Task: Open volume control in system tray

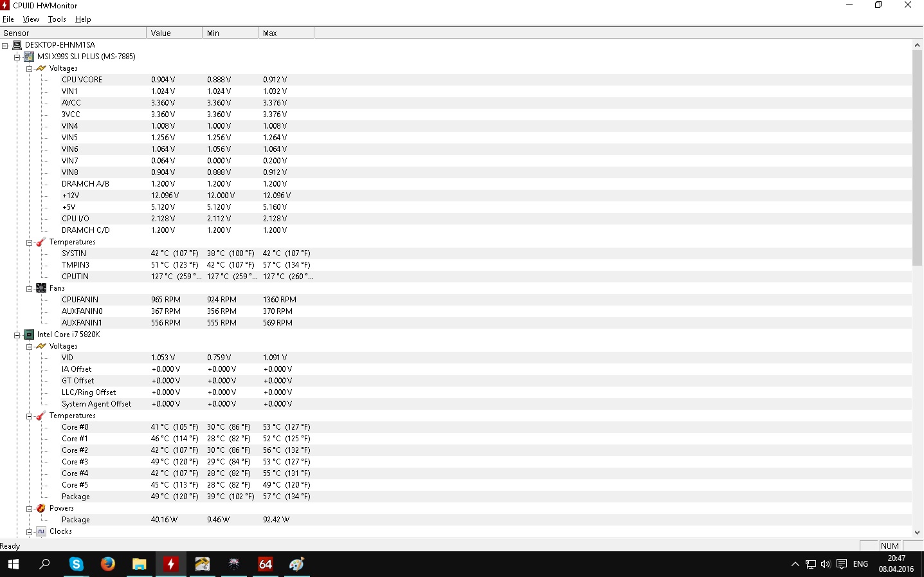Action: pyautogui.click(x=826, y=564)
